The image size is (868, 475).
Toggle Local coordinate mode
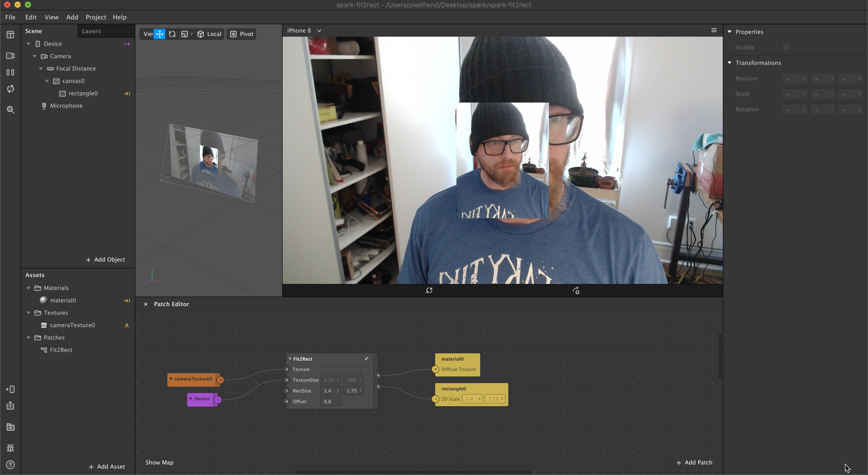[209, 34]
